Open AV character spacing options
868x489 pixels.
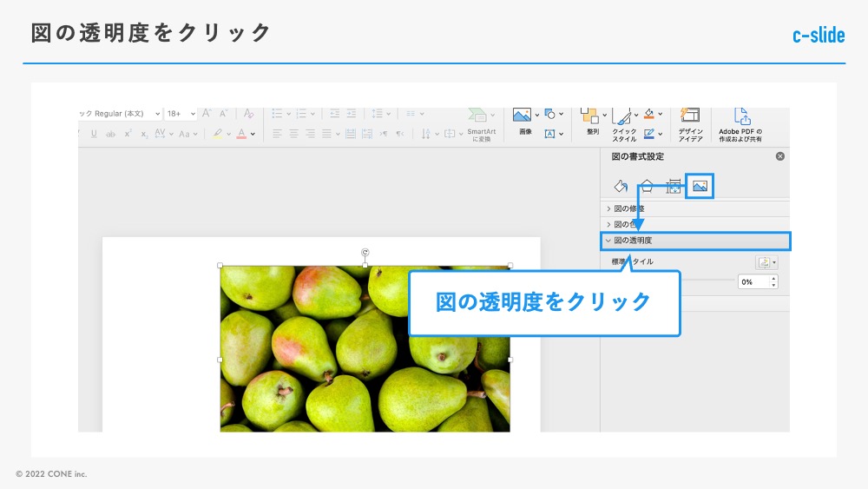tap(164, 134)
